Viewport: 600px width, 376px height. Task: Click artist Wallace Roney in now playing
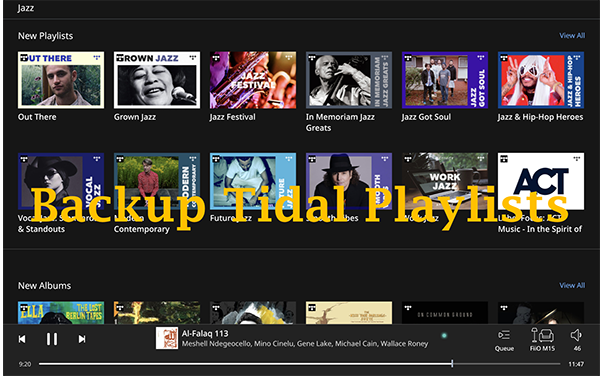(x=404, y=344)
